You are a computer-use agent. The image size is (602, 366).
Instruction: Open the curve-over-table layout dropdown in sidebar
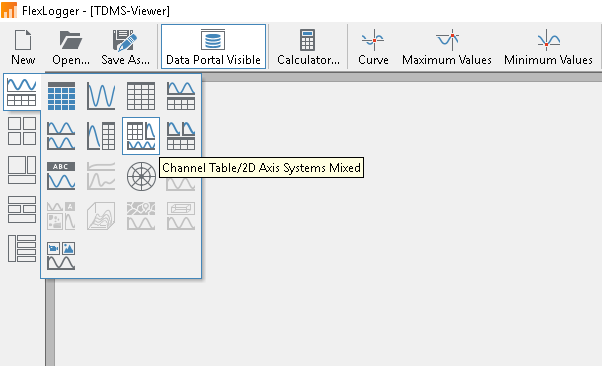pyautogui.click(x=22, y=92)
